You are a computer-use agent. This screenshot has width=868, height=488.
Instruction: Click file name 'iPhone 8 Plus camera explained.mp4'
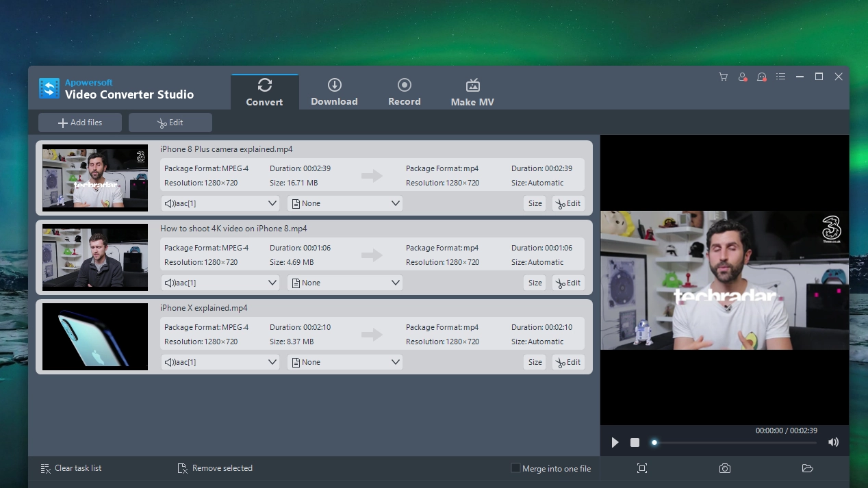[x=227, y=149]
